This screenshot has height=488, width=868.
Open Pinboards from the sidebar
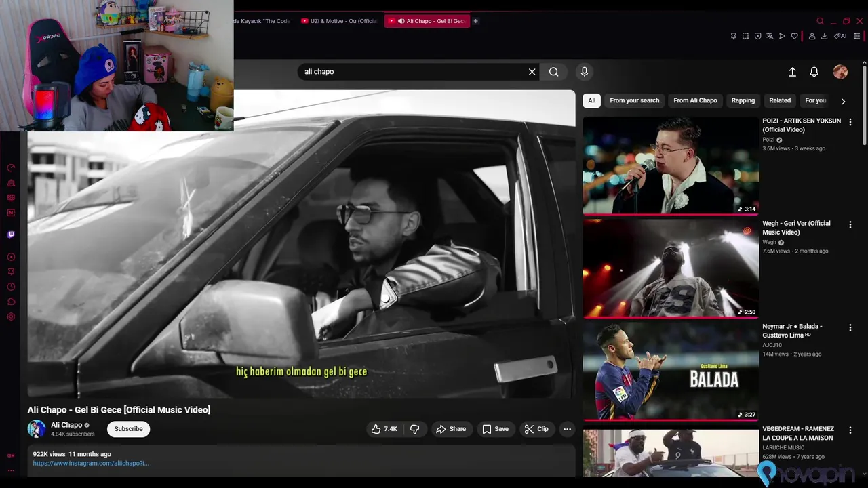pos(11,272)
